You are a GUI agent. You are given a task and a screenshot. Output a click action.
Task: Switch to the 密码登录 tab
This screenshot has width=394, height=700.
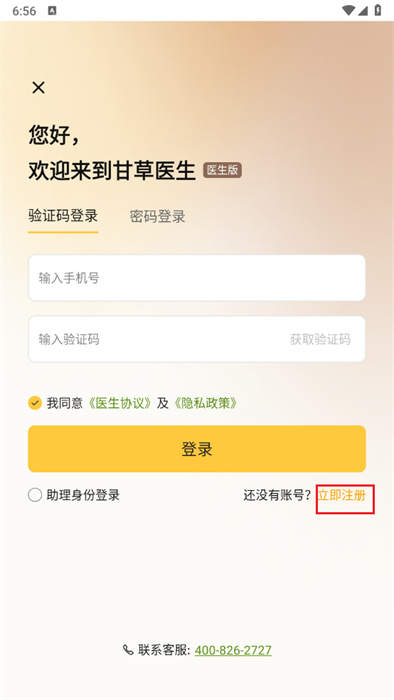[158, 217]
